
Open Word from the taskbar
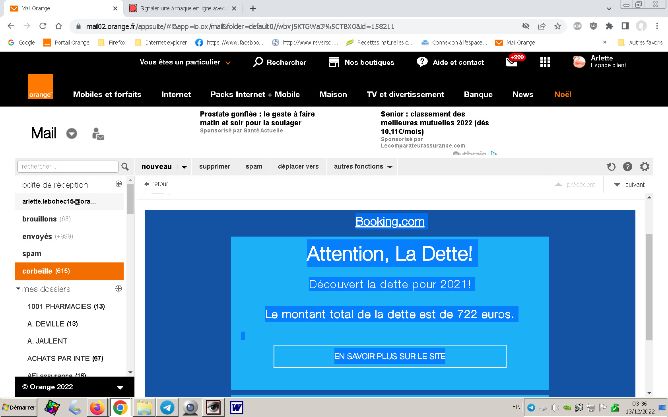click(236, 408)
